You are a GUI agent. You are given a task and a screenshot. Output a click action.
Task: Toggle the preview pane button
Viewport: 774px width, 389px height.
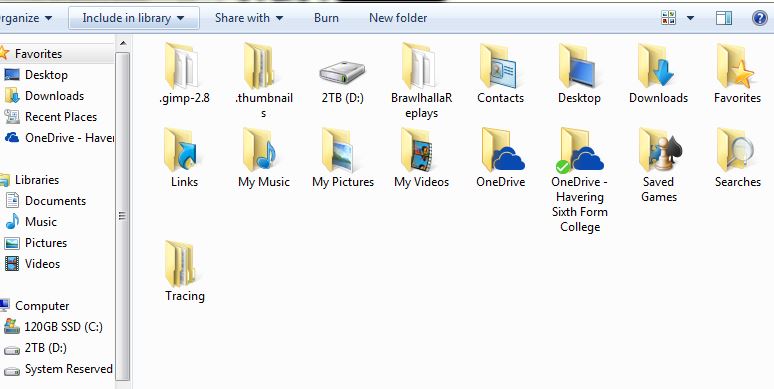724,18
